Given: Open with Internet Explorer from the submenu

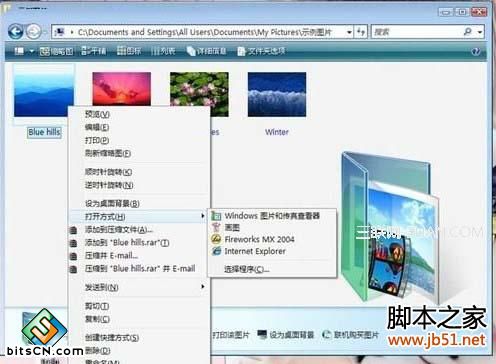Looking at the screenshot, I should 255,251.
